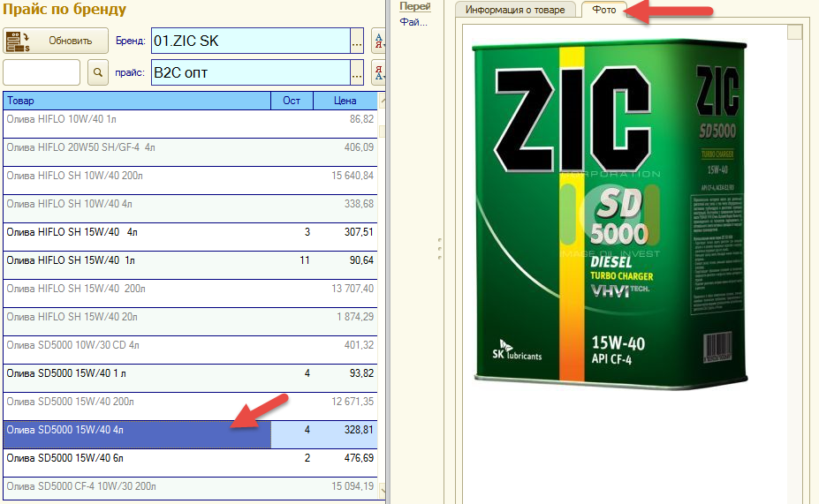Click price cell 476,69
Image resolution: width=819 pixels, height=504 pixels.
[345, 463]
